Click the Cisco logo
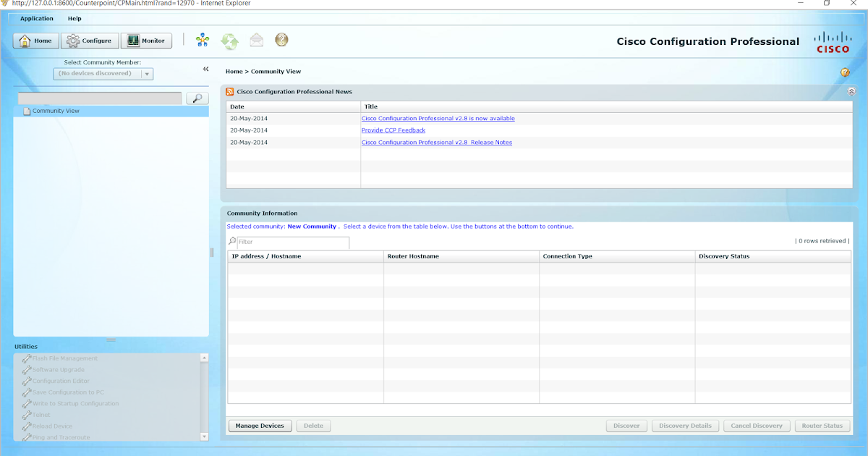Screen dimensions: 868x456 pyautogui.click(x=833, y=43)
